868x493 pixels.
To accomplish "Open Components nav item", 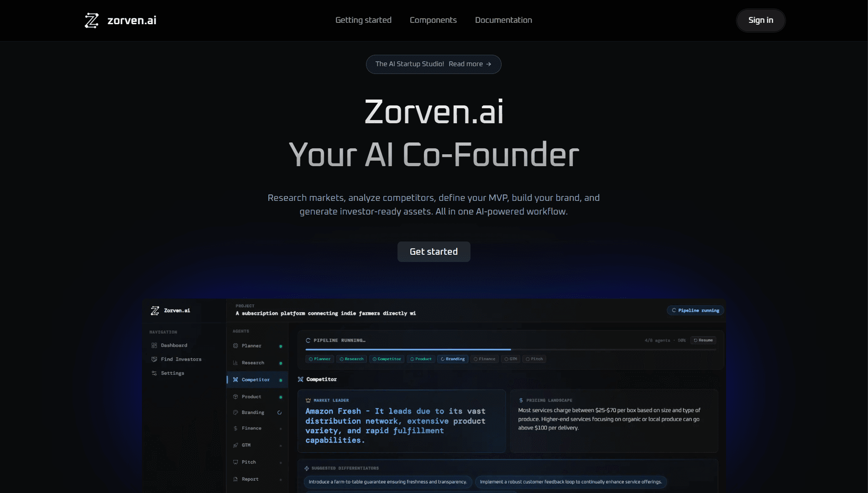I will pyautogui.click(x=433, y=20).
